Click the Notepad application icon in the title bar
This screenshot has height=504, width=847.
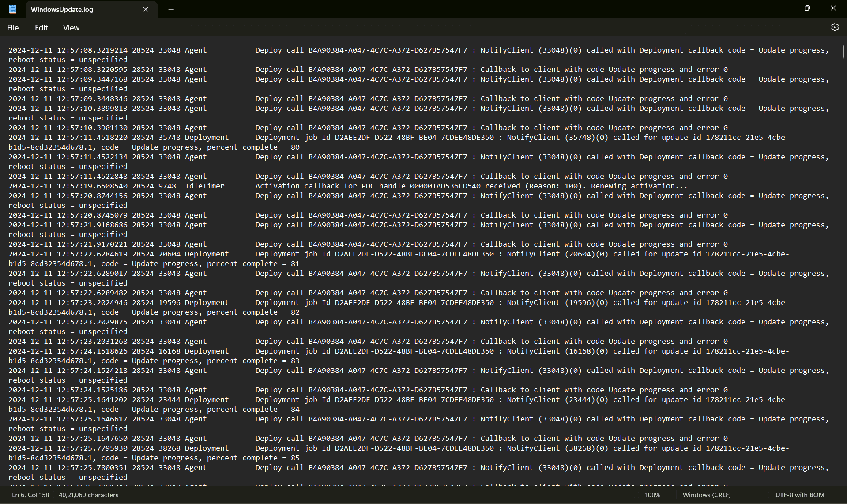(x=12, y=9)
